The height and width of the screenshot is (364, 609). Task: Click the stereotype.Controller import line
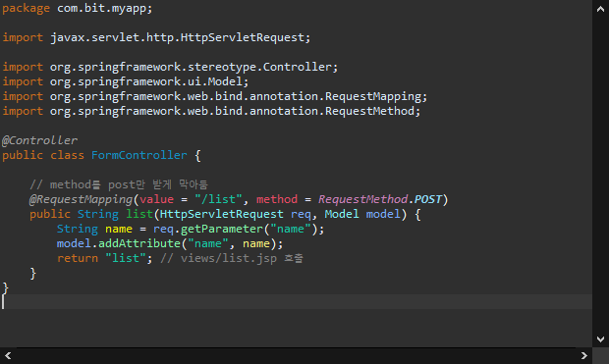(170, 67)
